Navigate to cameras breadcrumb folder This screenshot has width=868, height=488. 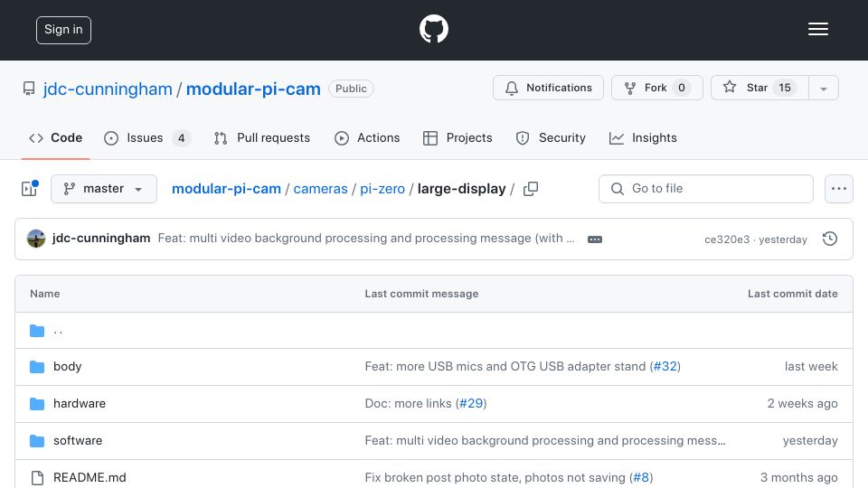pos(320,189)
